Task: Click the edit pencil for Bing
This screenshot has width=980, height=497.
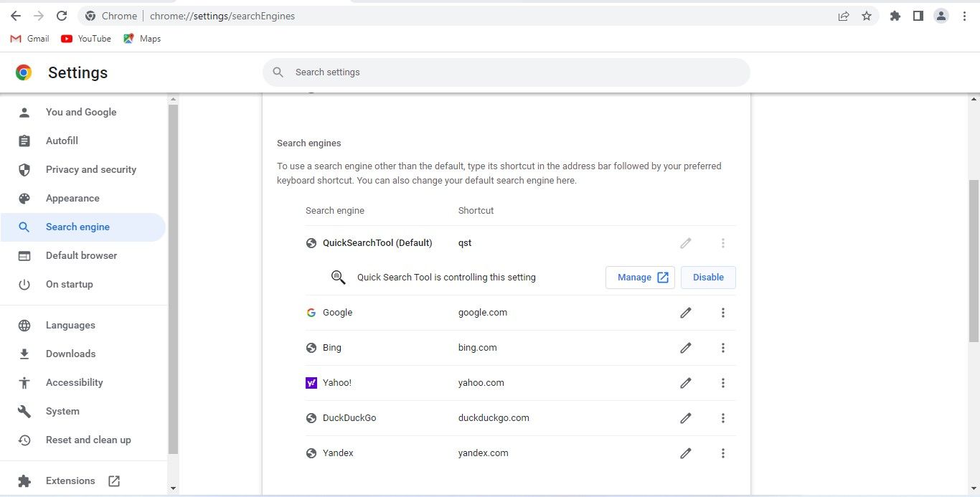Action: pyautogui.click(x=686, y=348)
